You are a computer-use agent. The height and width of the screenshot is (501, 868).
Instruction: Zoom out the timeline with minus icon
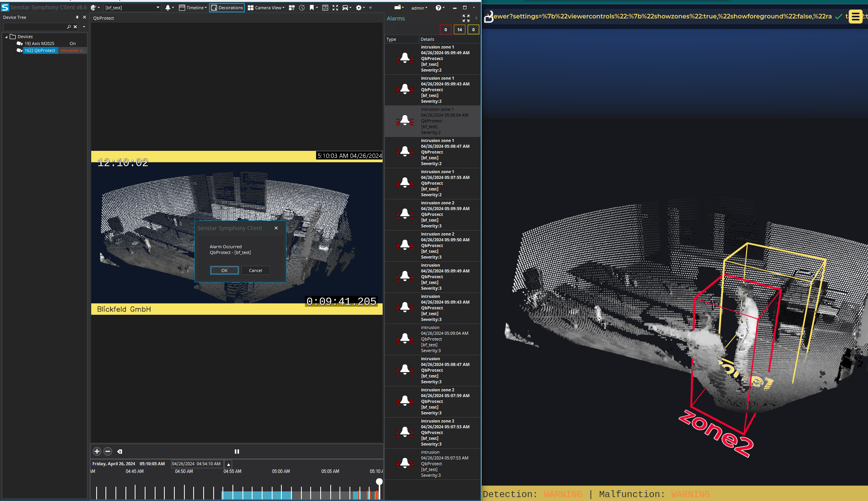tap(108, 451)
